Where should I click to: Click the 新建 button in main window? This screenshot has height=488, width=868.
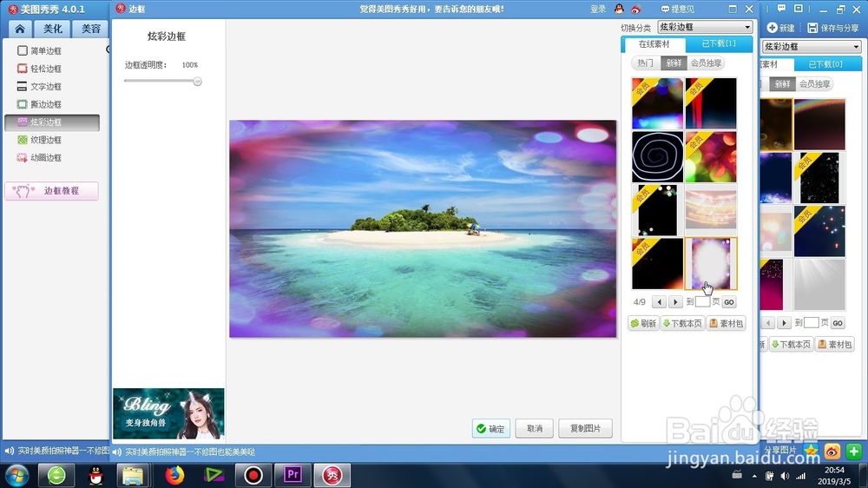click(781, 28)
